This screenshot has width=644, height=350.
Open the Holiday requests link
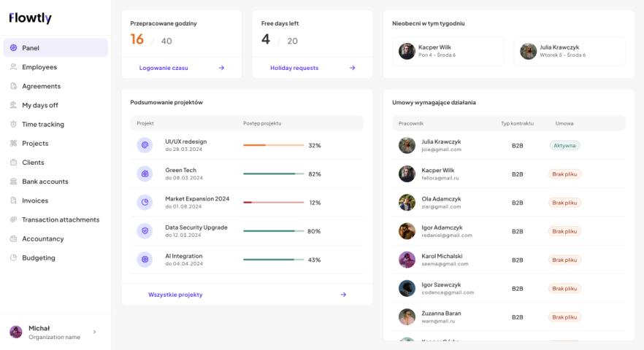pos(294,68)
